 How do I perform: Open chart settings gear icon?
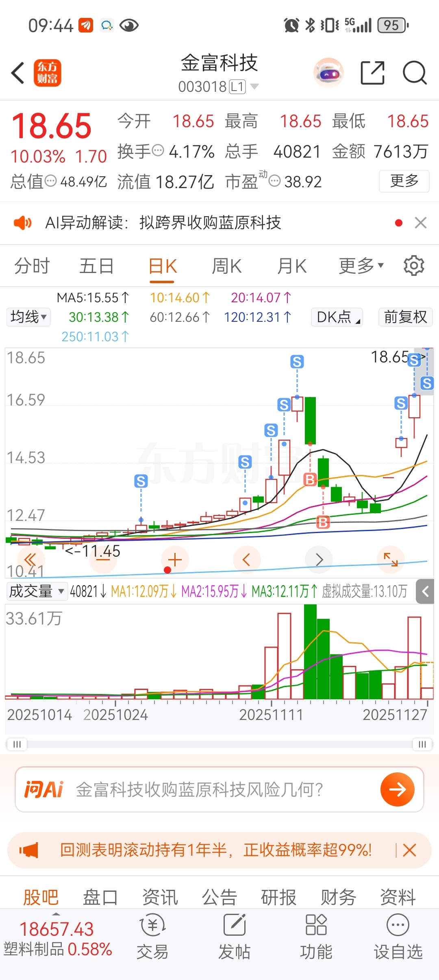point(414,266)
